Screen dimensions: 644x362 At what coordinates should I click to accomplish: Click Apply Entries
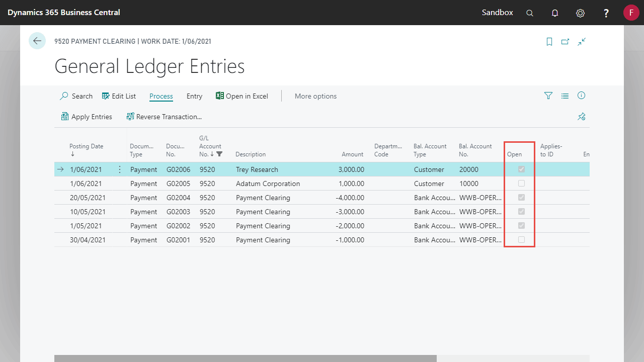[x=87, y=117]
